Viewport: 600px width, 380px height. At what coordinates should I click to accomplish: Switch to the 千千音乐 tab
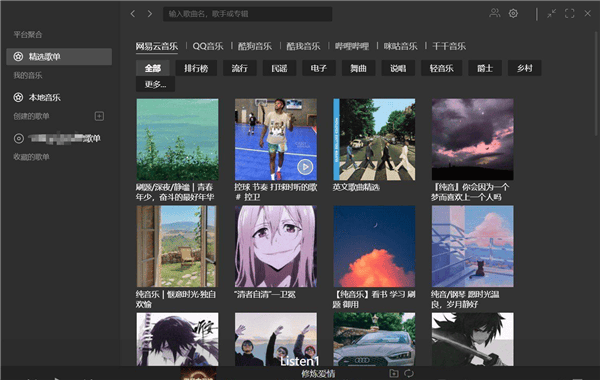pos(449,46)
